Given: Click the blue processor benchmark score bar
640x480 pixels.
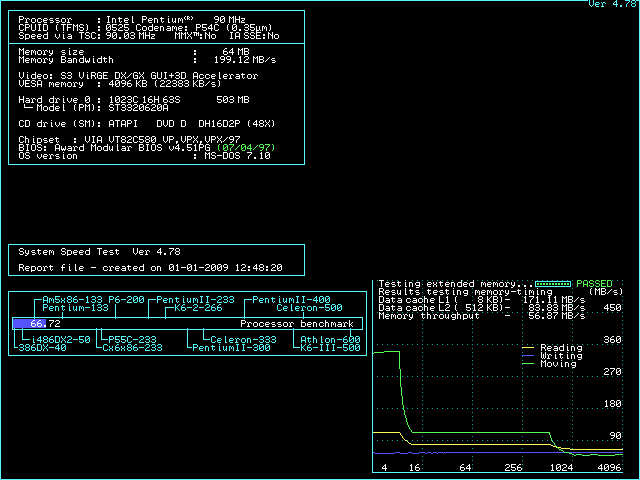Looking at the screenshot, I should pos(36,324).
